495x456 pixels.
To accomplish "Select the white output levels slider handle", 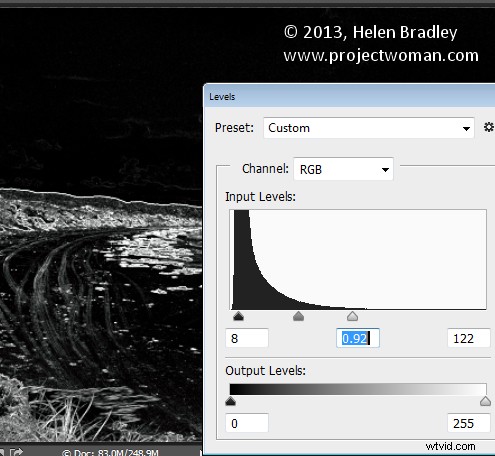I will [485, 401].
